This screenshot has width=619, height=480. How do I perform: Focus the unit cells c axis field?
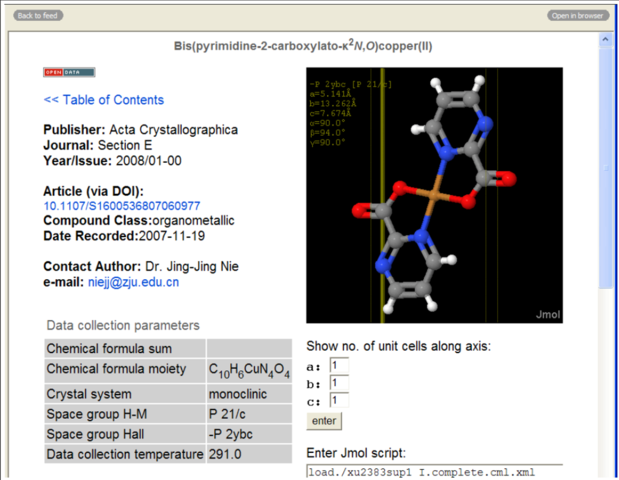coord(339,400)
